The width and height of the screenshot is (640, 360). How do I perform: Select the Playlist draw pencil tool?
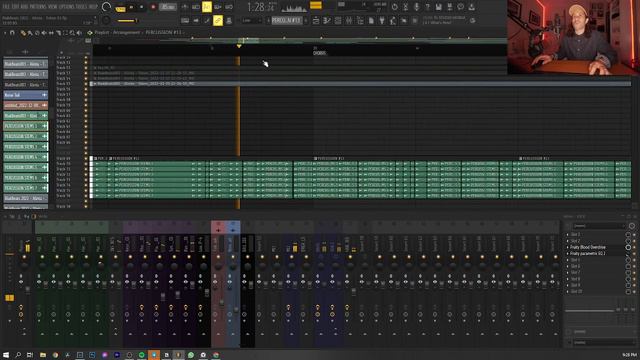[22, 32]
